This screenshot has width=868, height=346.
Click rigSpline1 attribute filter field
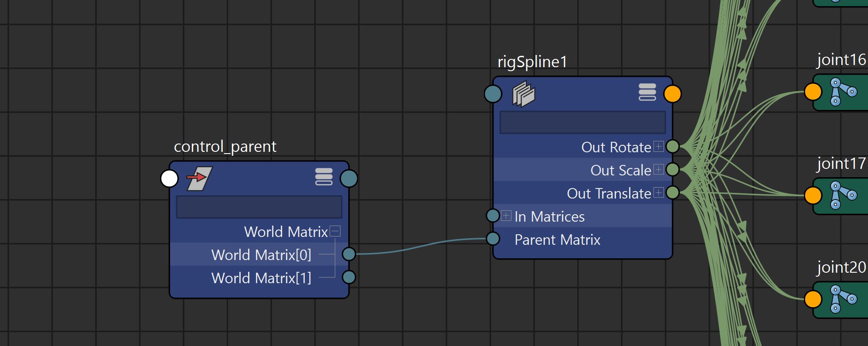click(582, 122)
